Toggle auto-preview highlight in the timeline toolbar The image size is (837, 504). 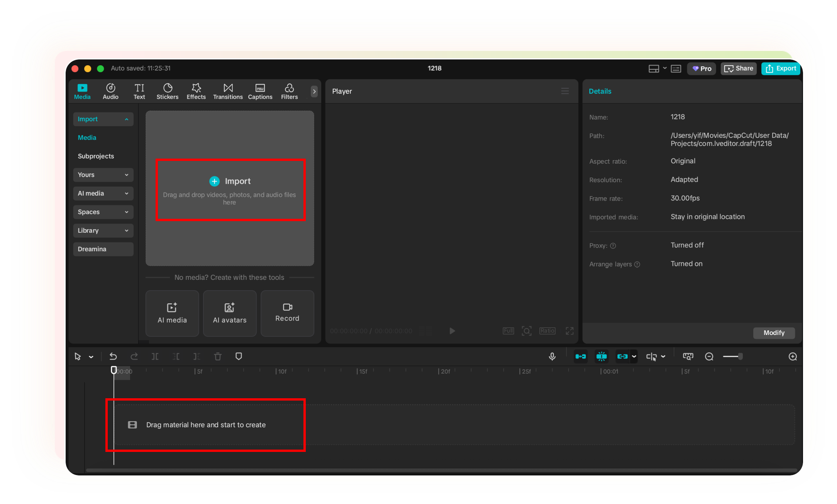click(x=601, y=356)
